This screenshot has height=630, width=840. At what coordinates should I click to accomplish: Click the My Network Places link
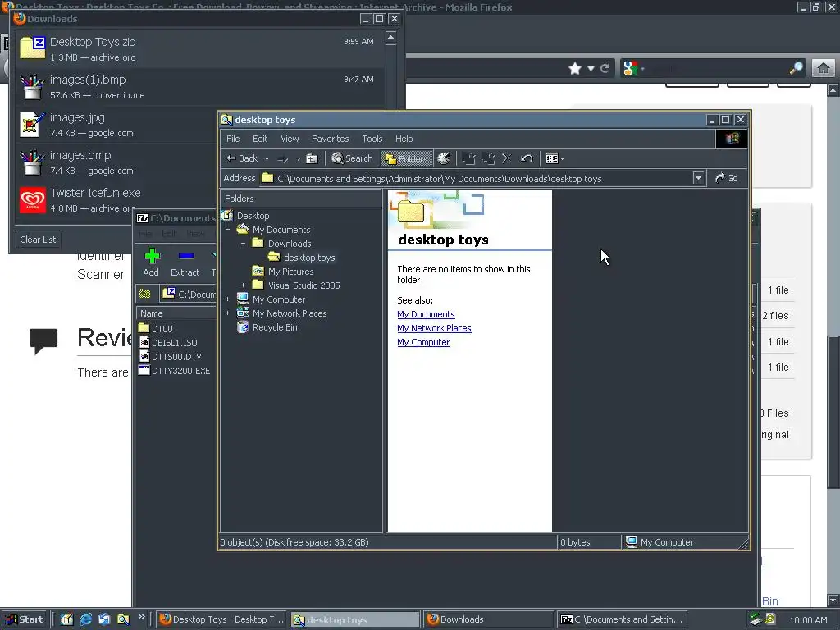coord(434,328)
